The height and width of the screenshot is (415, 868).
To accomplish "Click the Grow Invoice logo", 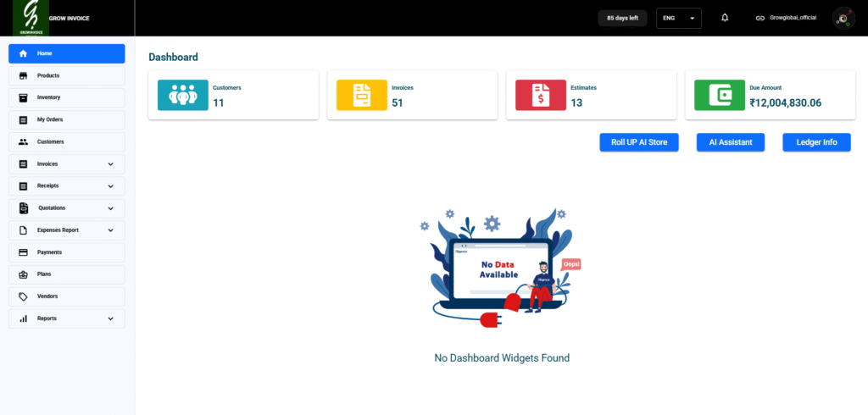I will (x=31, y=18).
